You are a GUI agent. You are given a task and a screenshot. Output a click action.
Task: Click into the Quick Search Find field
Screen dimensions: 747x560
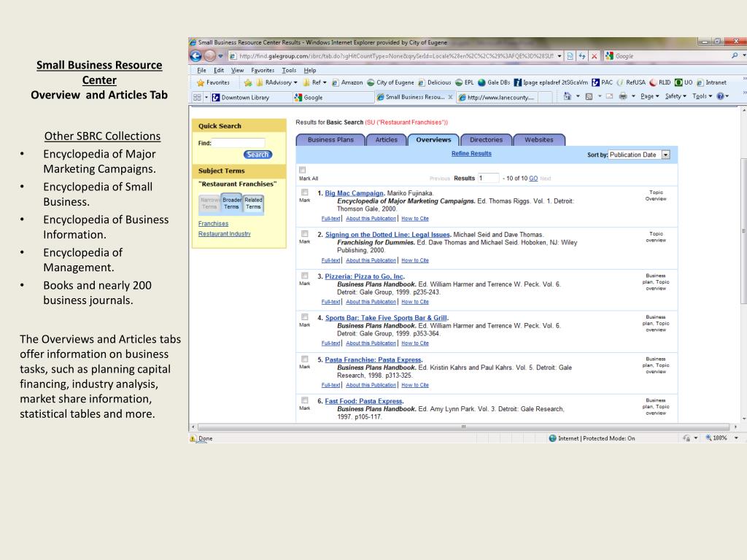tap(239, 143)
